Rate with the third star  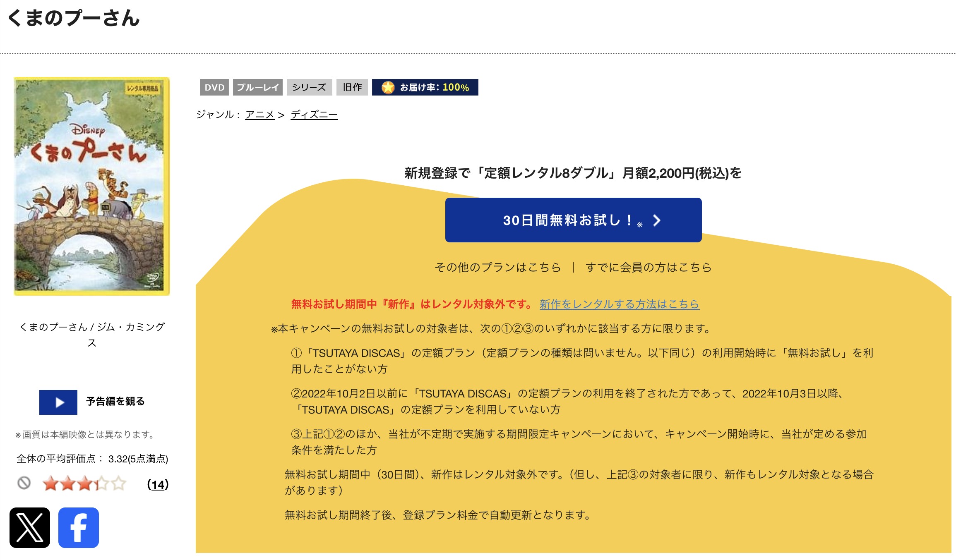click(x=84, y=483)
